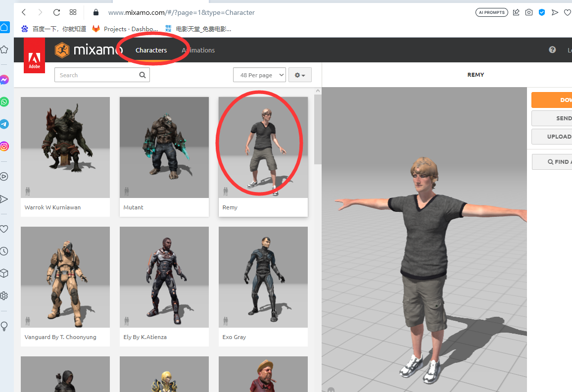Viewport: 572px width, 392px height.
Task: Click the home icon in the browser sidebar
Action: click(4, 27)
